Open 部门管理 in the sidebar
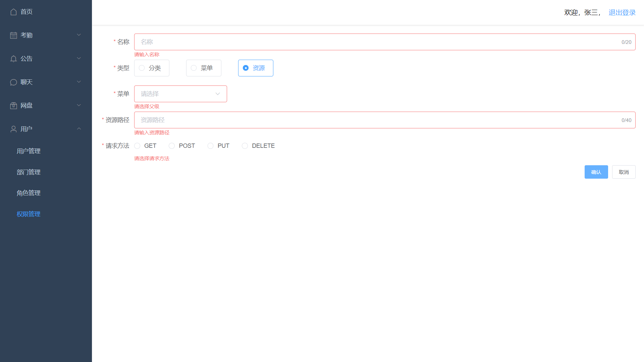Screen dimensions: 644x362 (29, 172)
